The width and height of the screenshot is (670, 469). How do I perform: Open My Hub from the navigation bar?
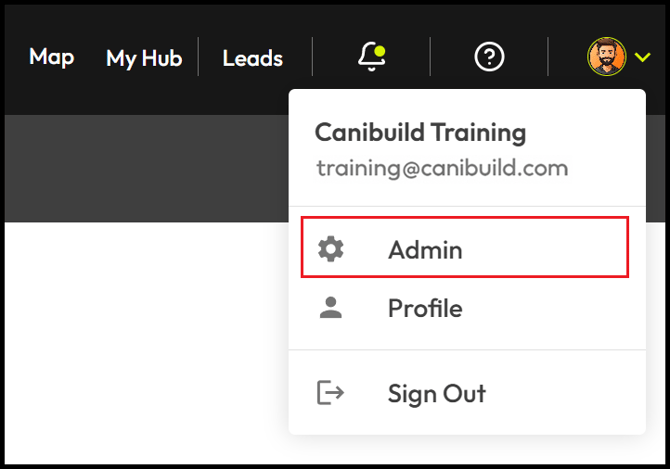click(x=144, y=59)
